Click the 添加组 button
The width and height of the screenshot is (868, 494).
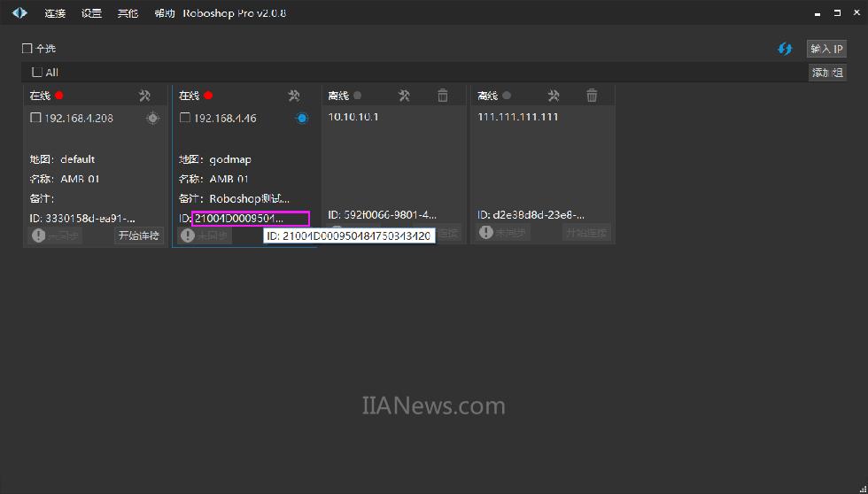click(x=826, y=73)
